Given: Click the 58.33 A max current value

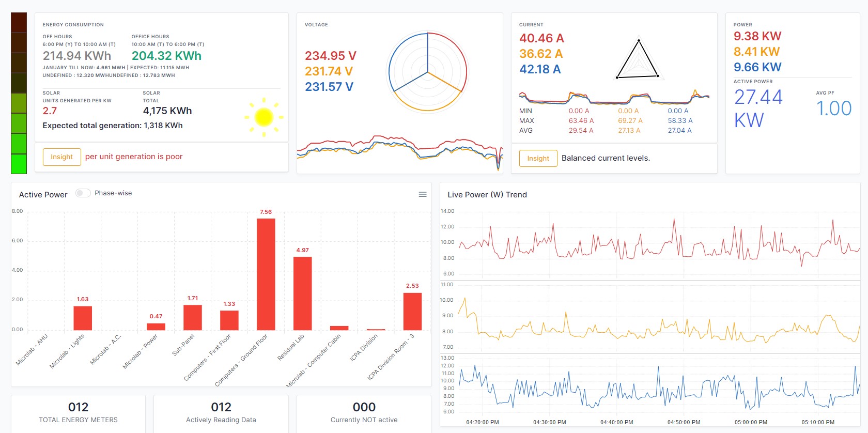Looking at the screenshot, I should tap(680, 121).
